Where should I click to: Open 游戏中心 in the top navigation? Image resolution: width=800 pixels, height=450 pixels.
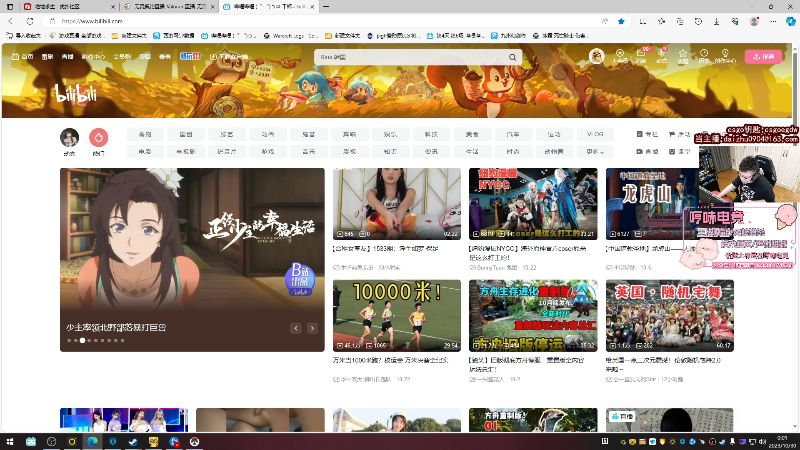coord(93,57)
